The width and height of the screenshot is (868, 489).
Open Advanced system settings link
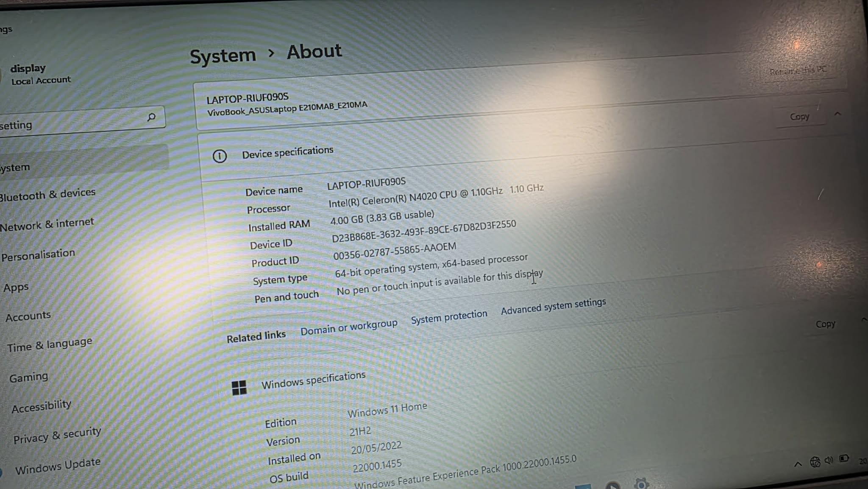pos(553,306)
